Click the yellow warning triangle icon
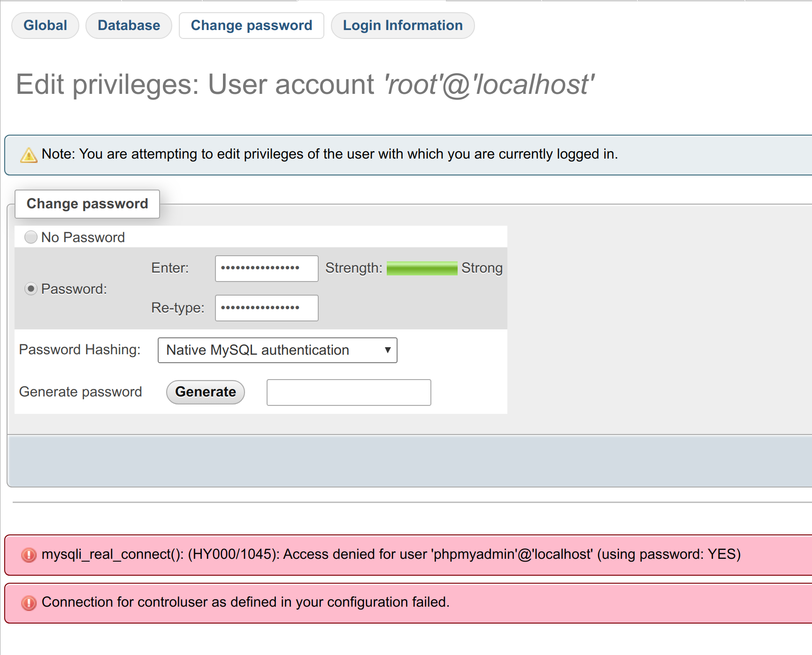The image size is (812, 655). [29, 155]
